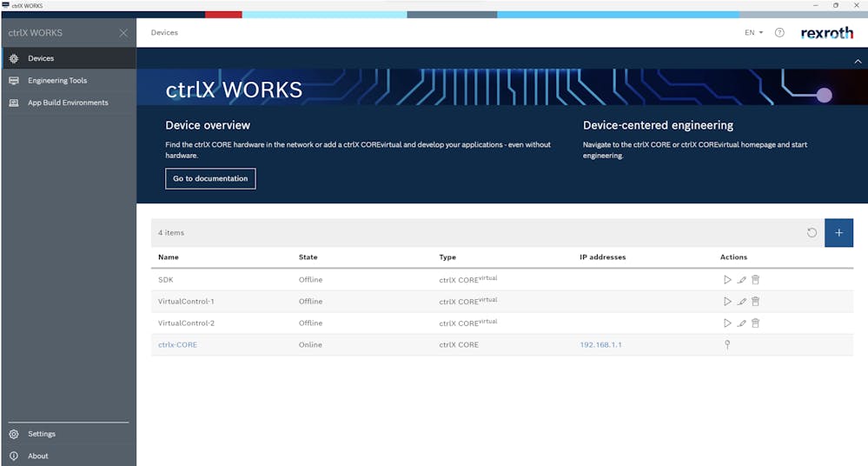Delete VirtualControl-1 with trash icon
868x466 pixels.
756,302
